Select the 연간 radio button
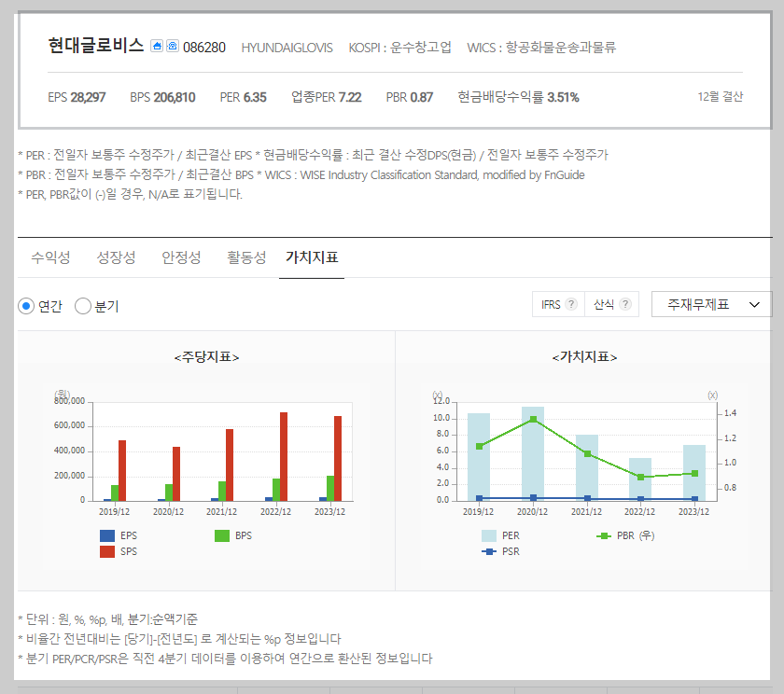Screen dimensions: 784x694 (x=26, y=306)
